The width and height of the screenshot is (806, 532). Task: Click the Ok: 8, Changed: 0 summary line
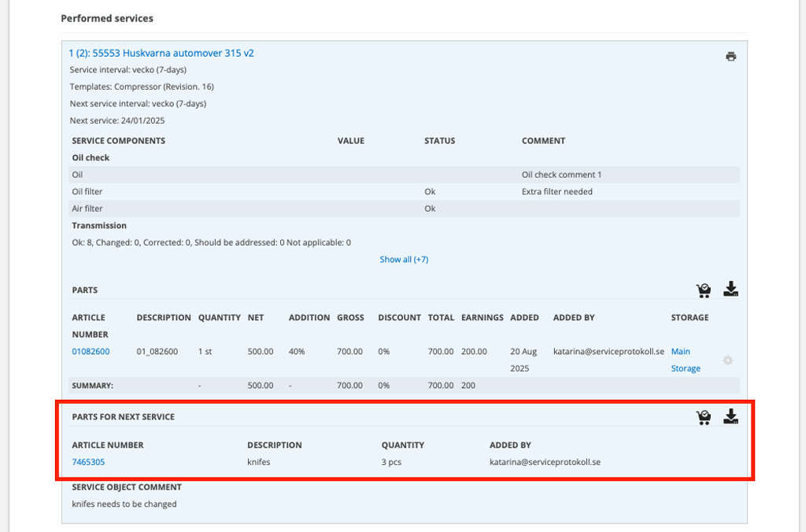click(211, 242)
